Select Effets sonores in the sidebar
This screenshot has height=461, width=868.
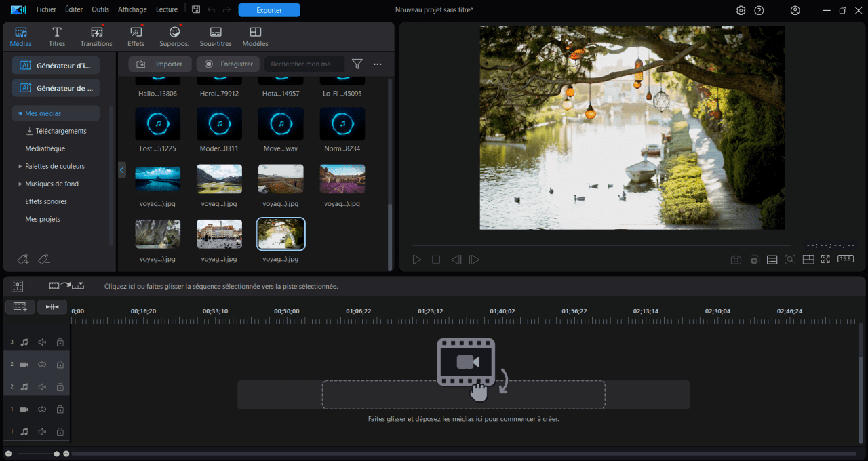coord(46,201)
